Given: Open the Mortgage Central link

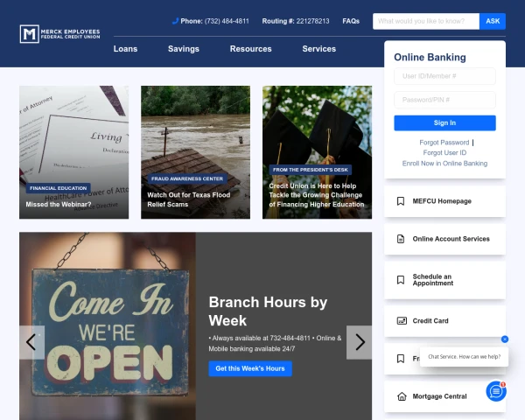Looking at the screenshot, I should click(x=444, y=396).
